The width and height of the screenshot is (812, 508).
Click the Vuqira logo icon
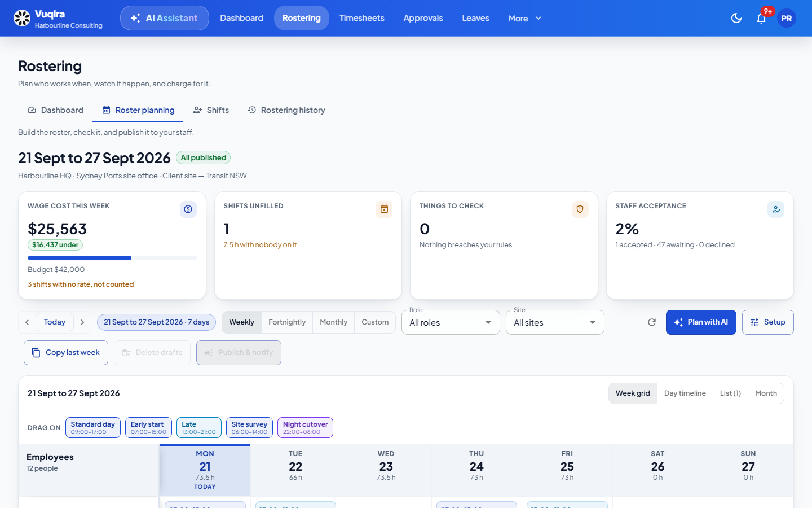[x=22, y=18]
